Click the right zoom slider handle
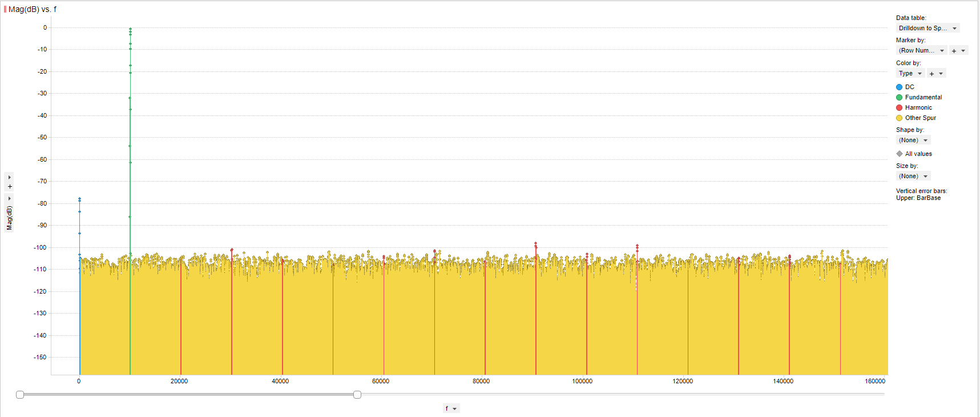Image resolution: width=980 pixels, height=417 pixels. tap(357, 395)
